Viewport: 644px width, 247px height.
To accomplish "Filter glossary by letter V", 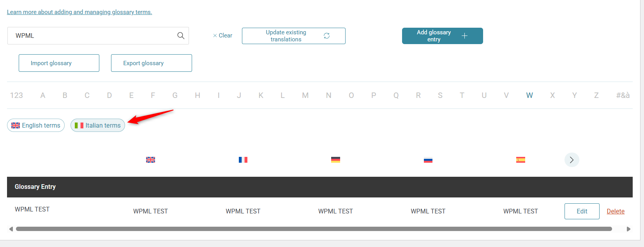I will [x=506, y=95].
